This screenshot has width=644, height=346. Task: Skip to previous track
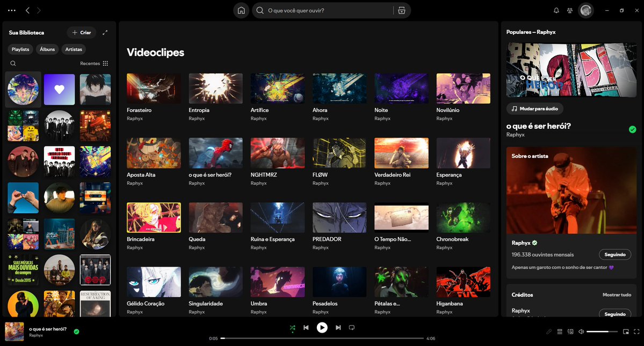point(306,328)
